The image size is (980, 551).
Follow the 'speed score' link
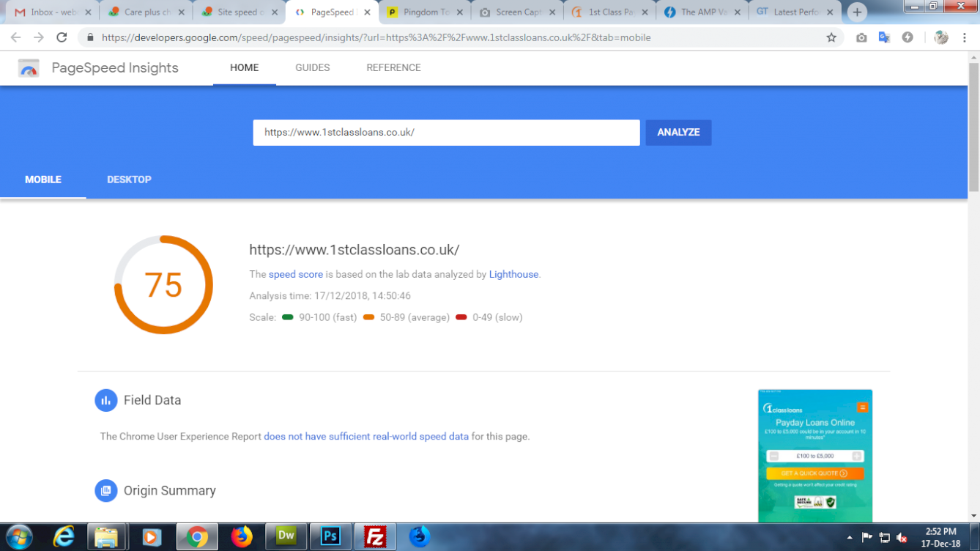(x=296, y=274)
